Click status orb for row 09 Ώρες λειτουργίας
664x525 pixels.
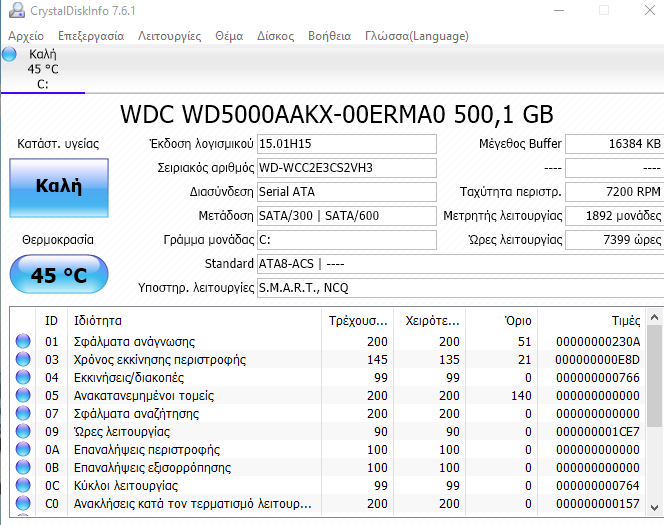(23, 431)
